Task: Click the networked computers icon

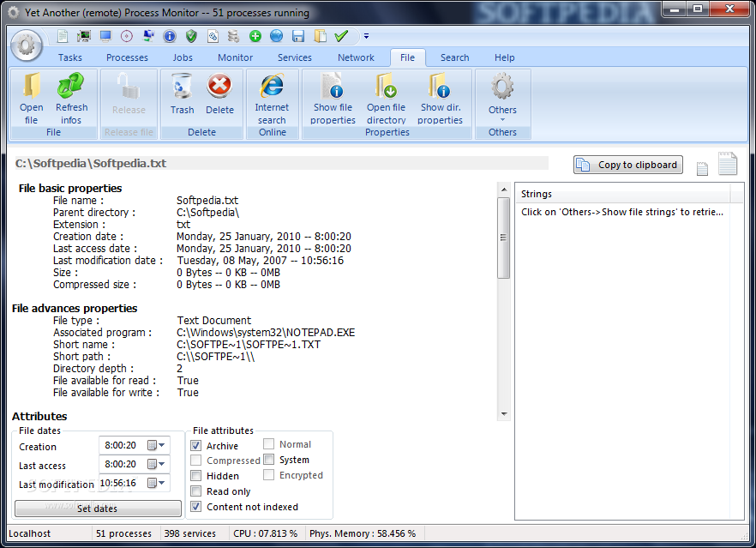Action: click(148, 36)
